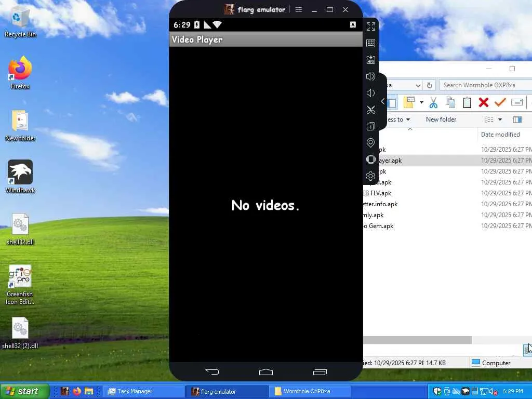Open the dropdown arrow beside the new folder icon
This screenshot has width=532, height=399.
point(421,102)
